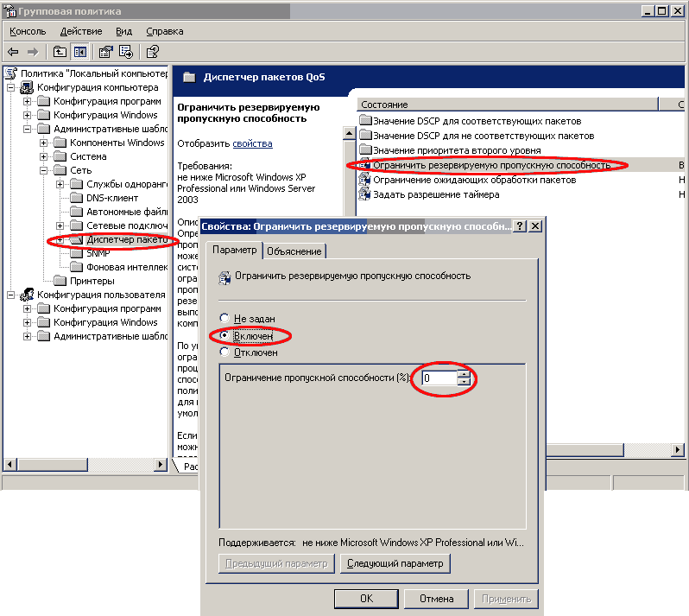This screenshot has width=689, height=616.
Task: Expand the Система tree node
Action: coord(43,156)
